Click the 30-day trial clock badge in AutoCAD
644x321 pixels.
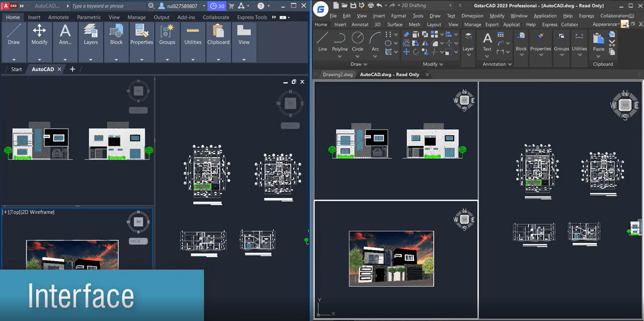(x=217, y=6)
